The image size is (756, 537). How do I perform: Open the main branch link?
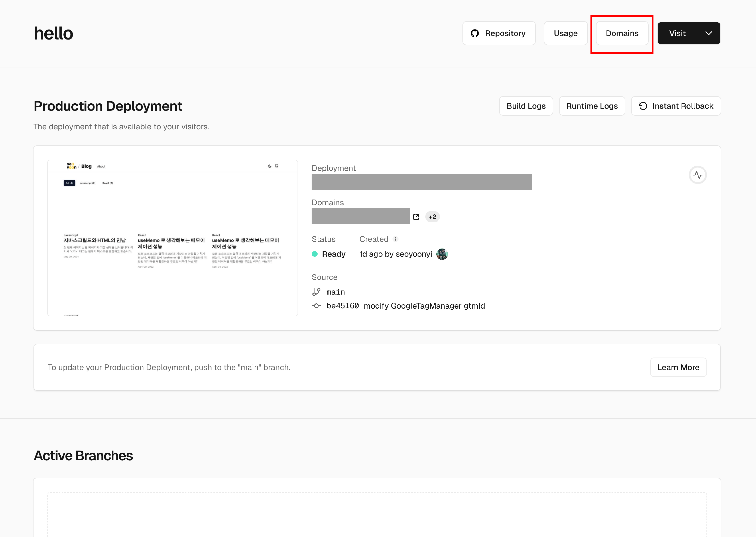click(x=335, y=292)
